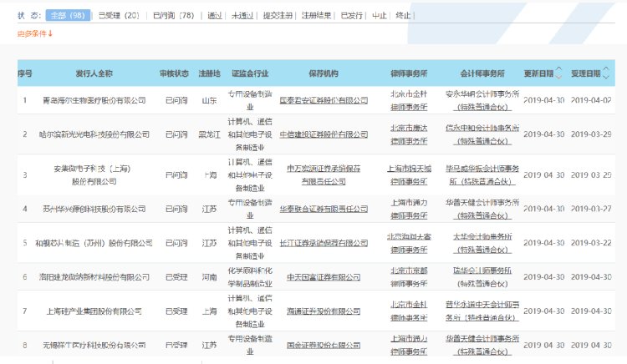Open issuer 上海硅产业集团股份有限公司
The height and width of the screenshot is (364, 627).
(94, 311)
